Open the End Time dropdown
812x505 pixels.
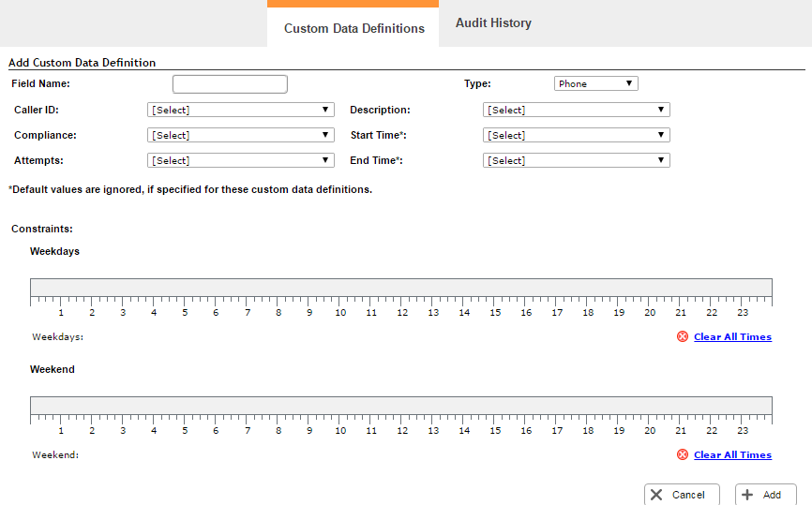[576, 160]
